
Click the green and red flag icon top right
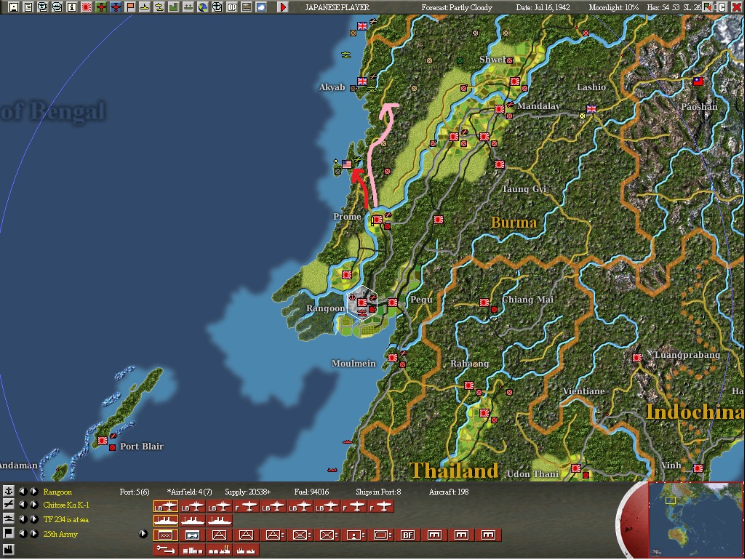click(x=709, y=7)
